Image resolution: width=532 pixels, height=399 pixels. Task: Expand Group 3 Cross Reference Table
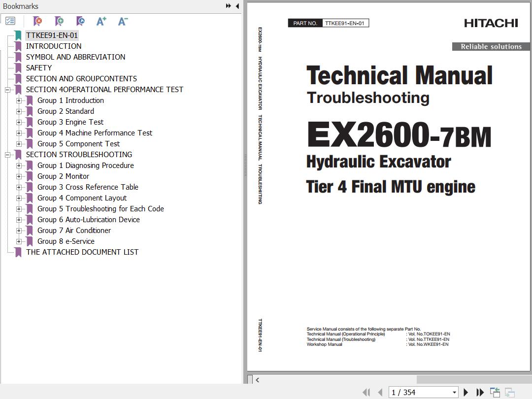pyautogui.click(x=19, y=188)
